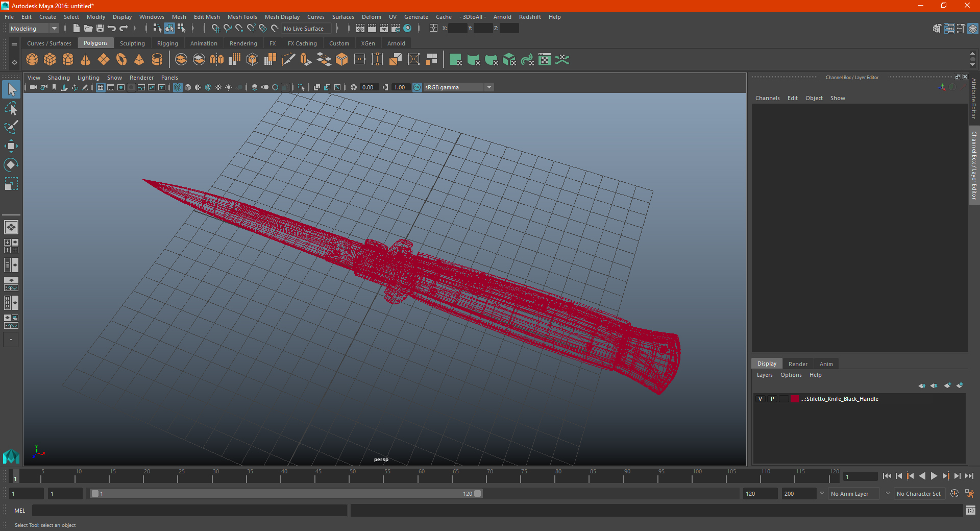The height and width of the screenshot is (531, 980).
Task: Open the shelf tab list menu
Action: tap(14, 44)
